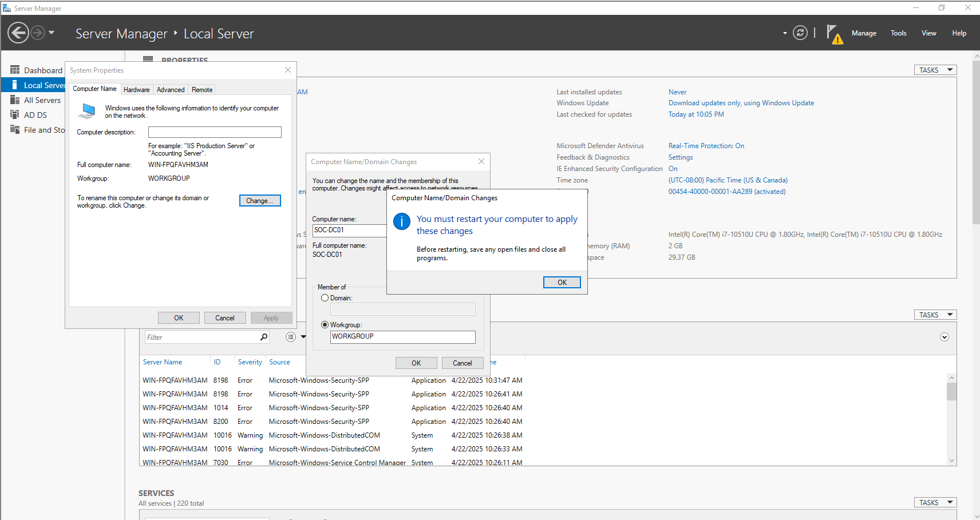Click the Change... button
The height and width of the screenshot is (520, 980).
pyautogui.click(x=260, y=201)
